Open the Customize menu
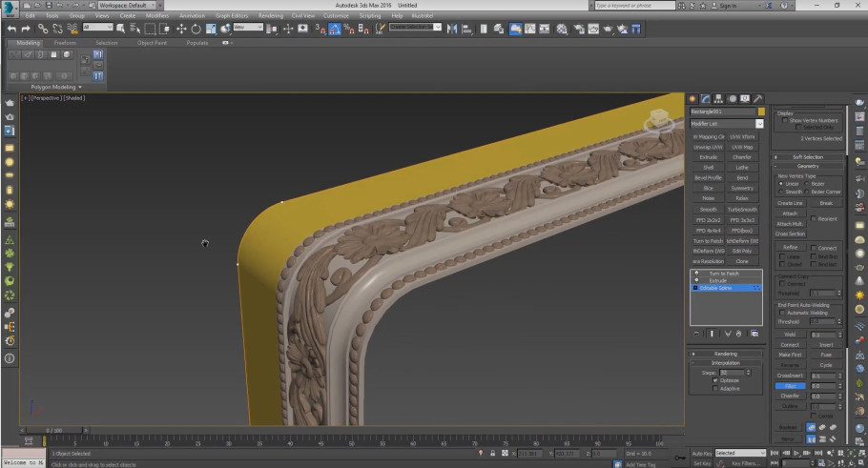The height and width of the screenshot is (468, 868). pos(336,16)
